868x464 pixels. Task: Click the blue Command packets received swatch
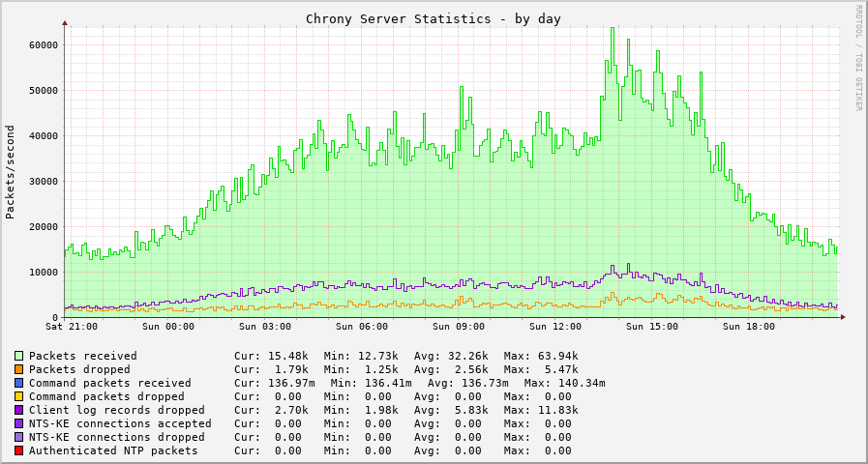click(19, 383)
